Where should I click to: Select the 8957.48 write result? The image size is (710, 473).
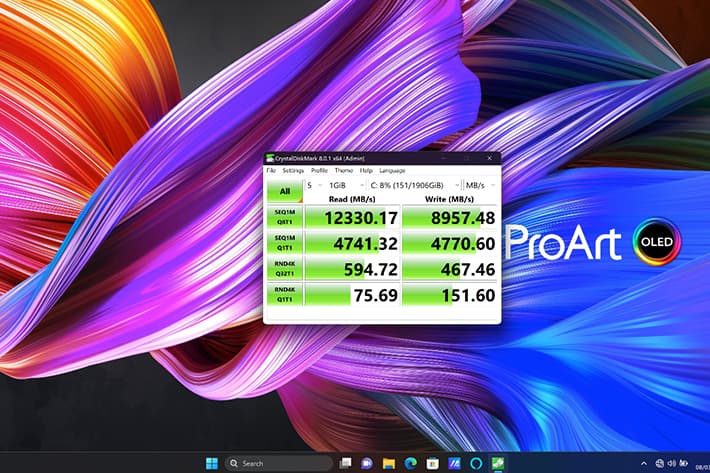(450, 217)
